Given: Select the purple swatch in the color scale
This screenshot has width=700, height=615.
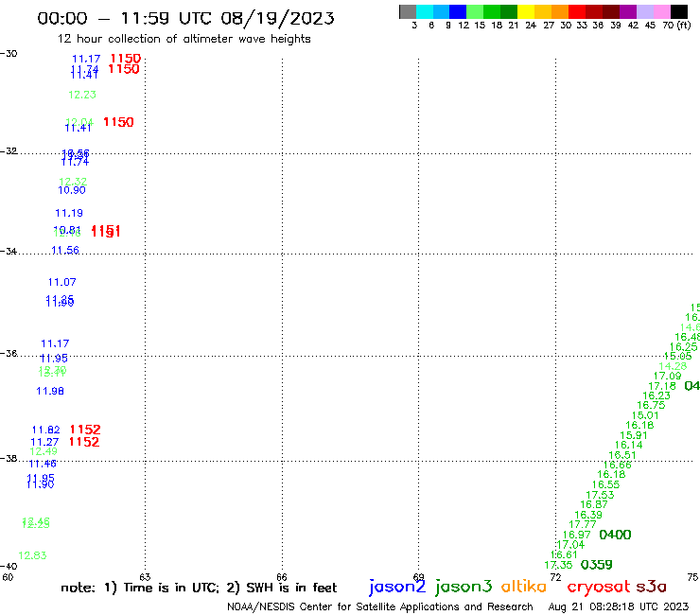Looking at the screenshot, I should pyautogui.click(x=628, y=12).
